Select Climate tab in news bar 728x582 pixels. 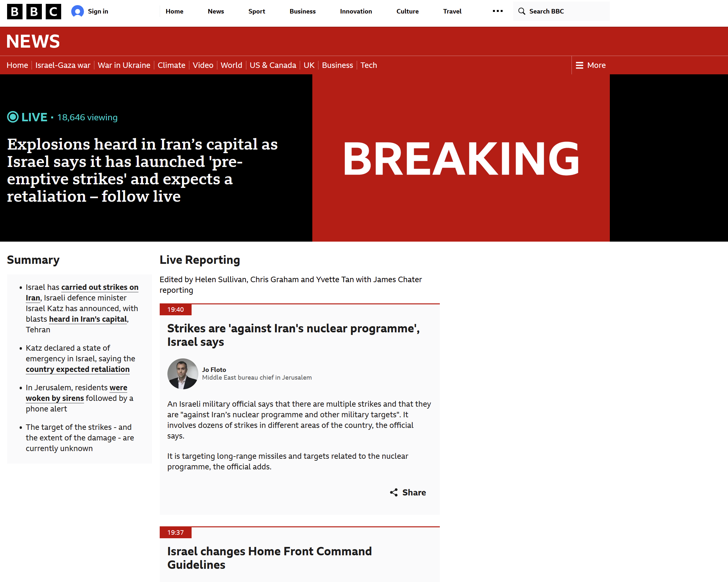pyautogui.click(x=172, y=65)
